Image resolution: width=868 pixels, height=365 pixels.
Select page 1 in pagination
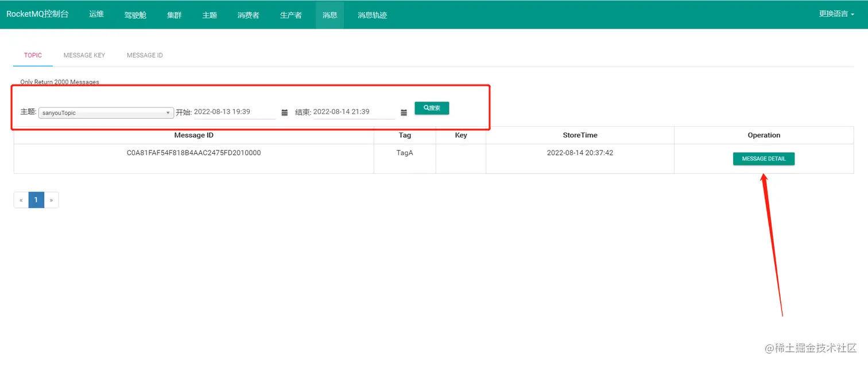pyautogui.click(x=36, y=200)
